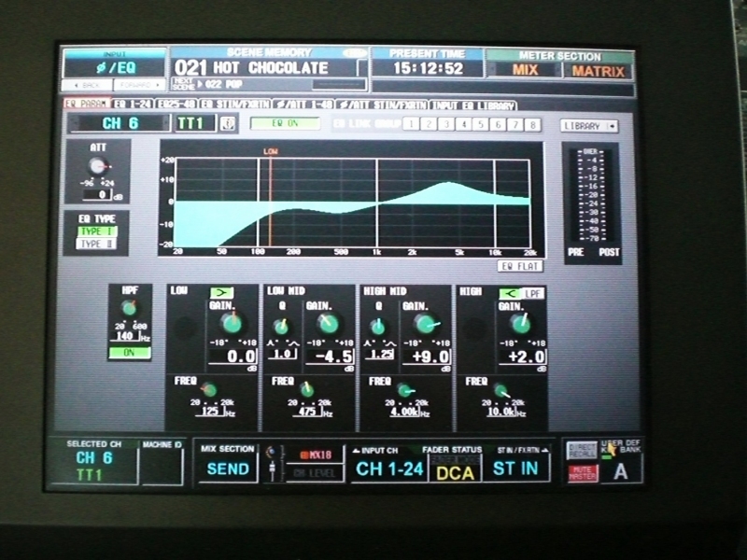This screenshot has width=747, height=560.
Task: Enable the HIGH band LPF switch
Action: (x=533, y=293)
